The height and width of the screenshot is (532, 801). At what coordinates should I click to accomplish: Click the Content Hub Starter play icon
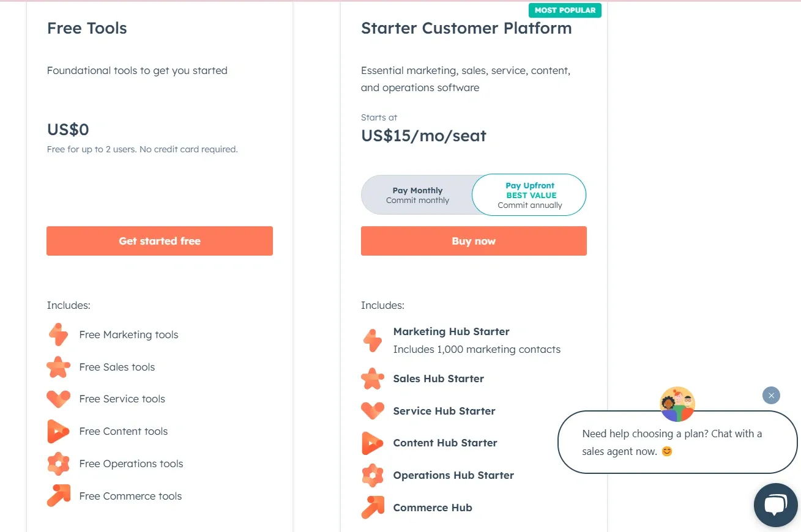pyautogui.click(x=373, y=443)
